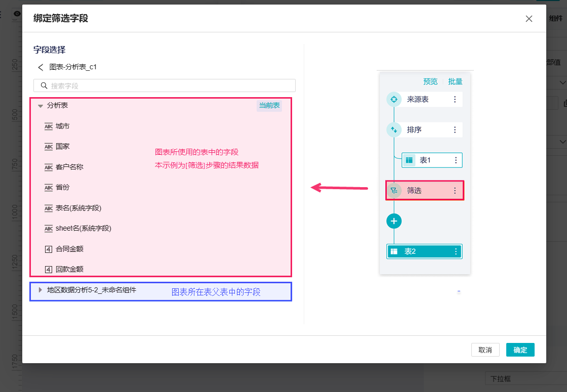Click into the 搜索字段 search box
The width and height of the screenshot is (567, 392).
pos(165,85)
